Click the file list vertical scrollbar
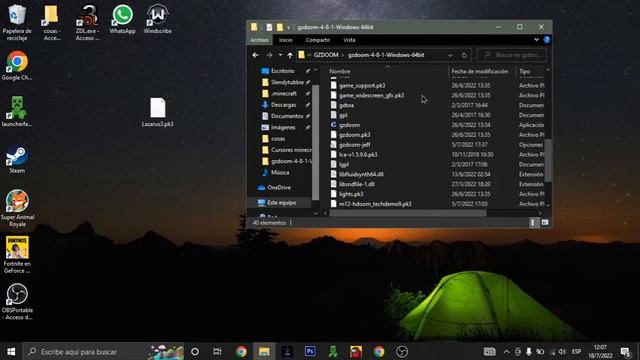Screen dimensions: 640x360 (548, 160)
